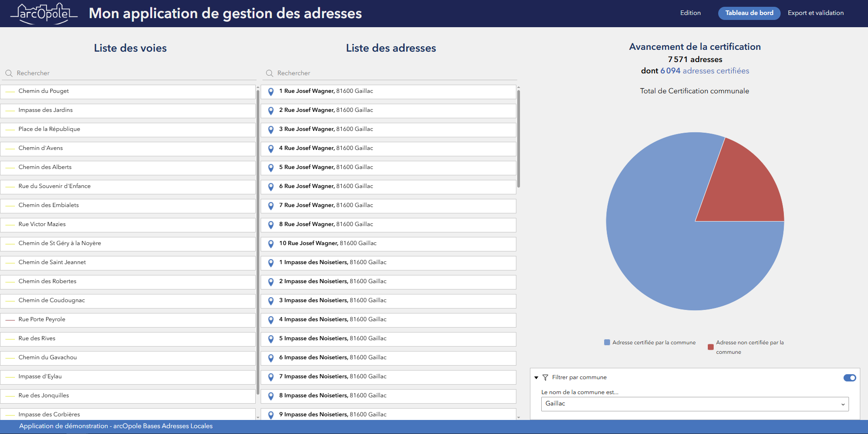Open the Export et validation tab
The image size is (868, 434).
816,13
